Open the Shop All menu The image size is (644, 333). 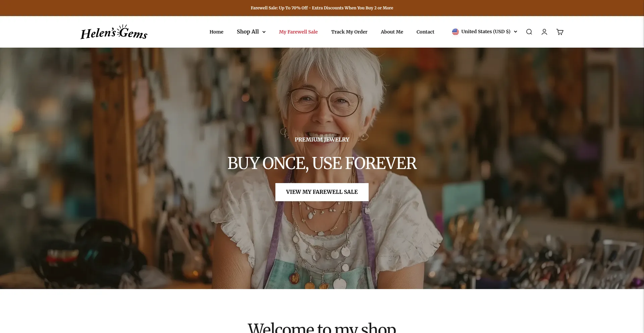coord(248,32)
